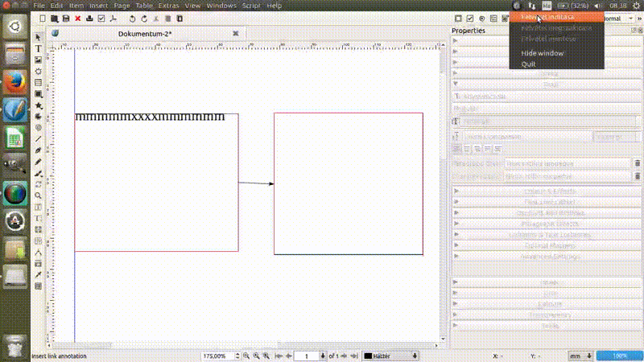Toggle the Preflight Verifier checkmark icon
Viewport: 644px width, 362px height.
(101, 18)
